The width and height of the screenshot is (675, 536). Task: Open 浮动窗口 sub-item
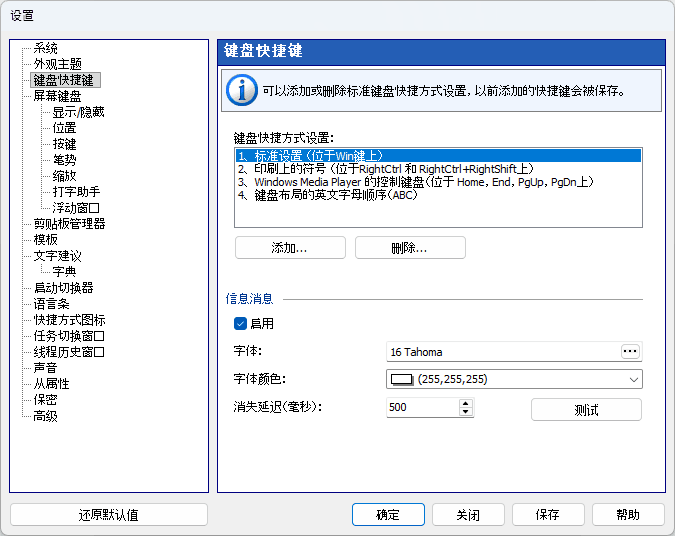[x=76, y=208]
